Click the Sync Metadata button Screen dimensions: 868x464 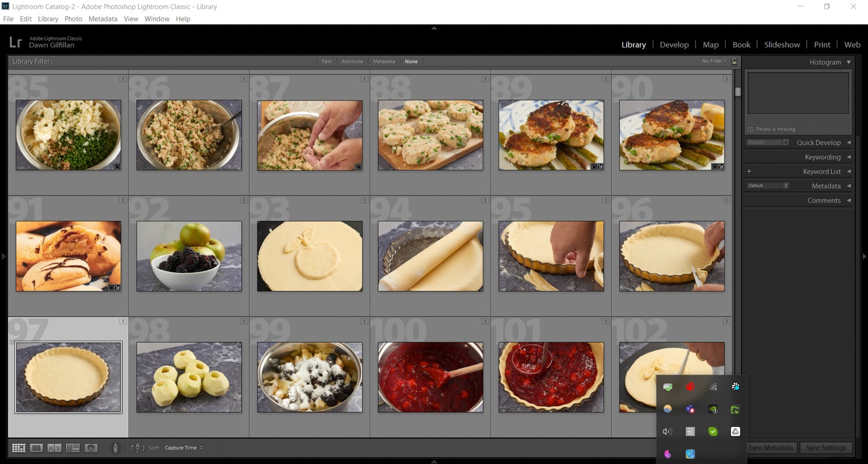coord(770,447)
